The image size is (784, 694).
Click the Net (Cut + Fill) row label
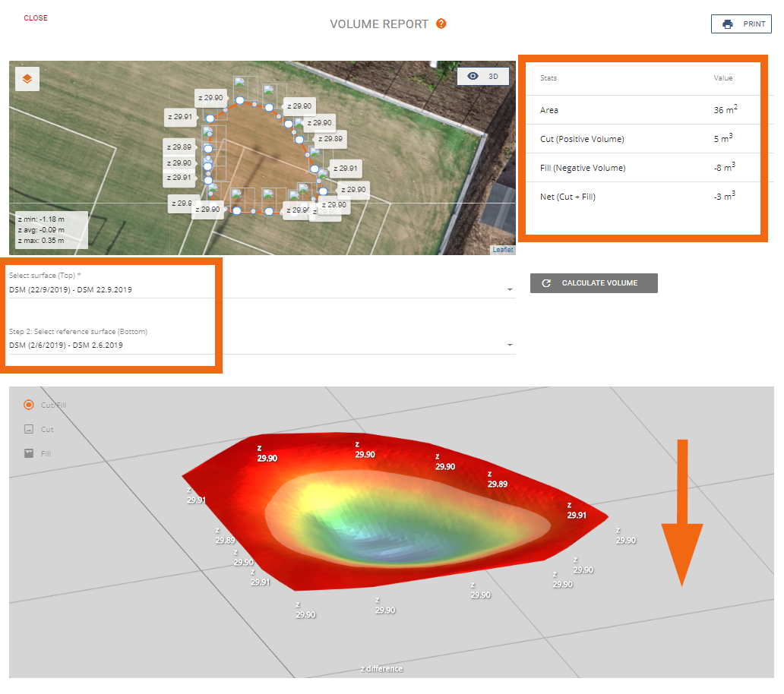tap(567, 197)
